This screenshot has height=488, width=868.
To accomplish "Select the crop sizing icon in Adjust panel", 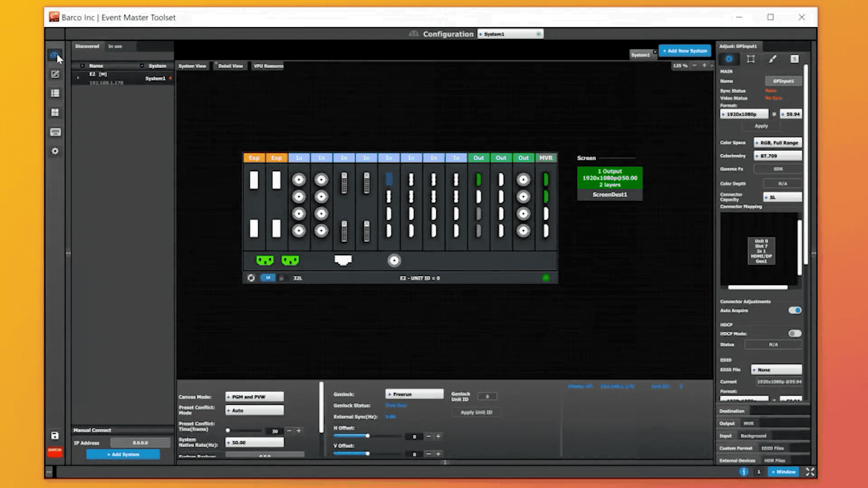I will click(x=750, y=59).
